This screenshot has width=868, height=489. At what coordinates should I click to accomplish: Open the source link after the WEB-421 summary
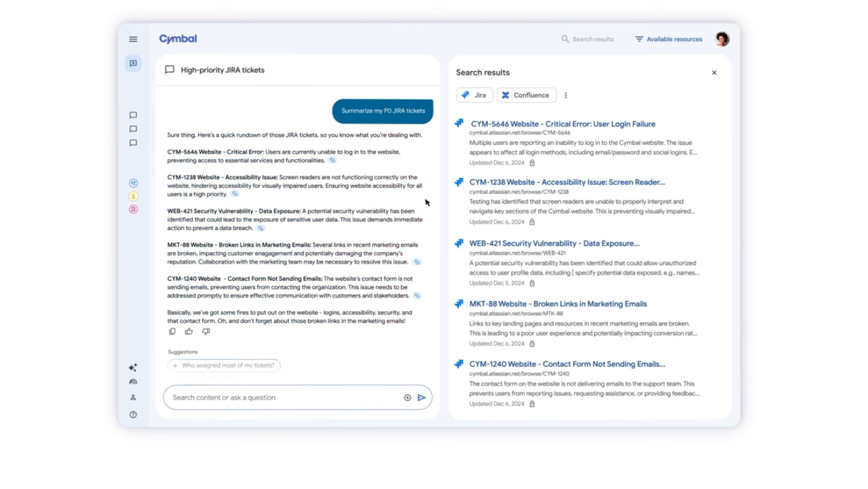click(261, 228)
